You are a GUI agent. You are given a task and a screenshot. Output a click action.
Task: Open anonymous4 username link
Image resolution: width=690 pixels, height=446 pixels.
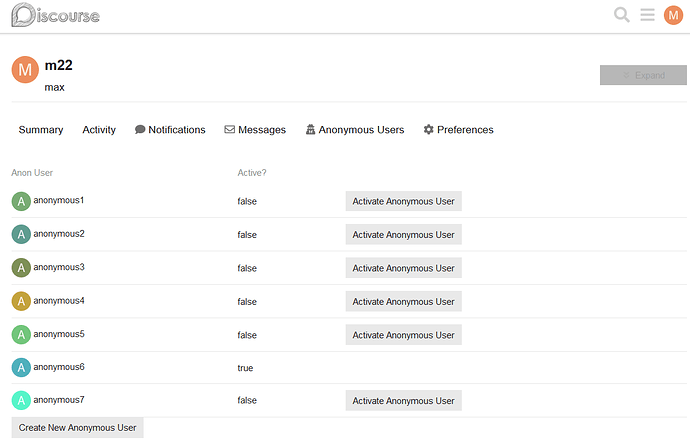(x=59, y=300)
